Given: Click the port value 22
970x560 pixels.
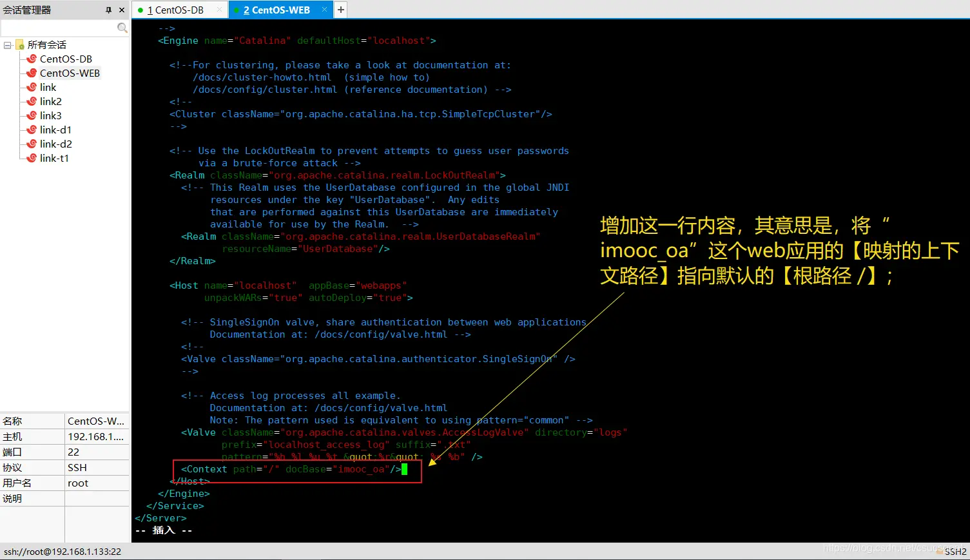Looking at the screenshot, I should pos(73,452).
